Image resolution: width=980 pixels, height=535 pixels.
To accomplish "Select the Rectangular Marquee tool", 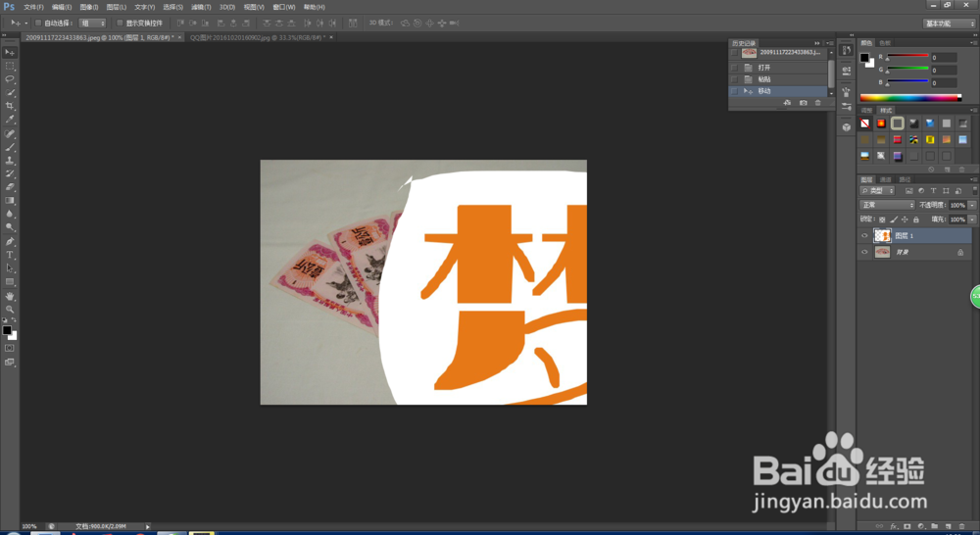I will point(10,66).
